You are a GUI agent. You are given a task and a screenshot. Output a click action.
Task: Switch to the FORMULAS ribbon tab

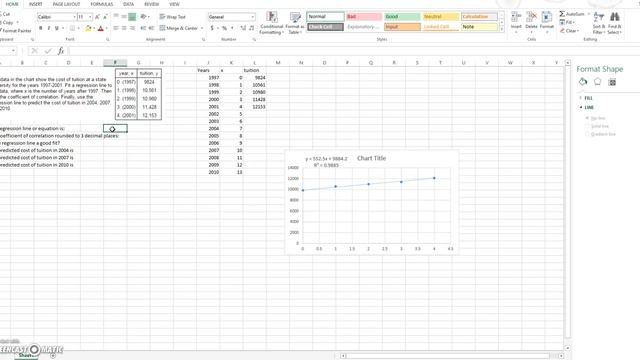102,4
